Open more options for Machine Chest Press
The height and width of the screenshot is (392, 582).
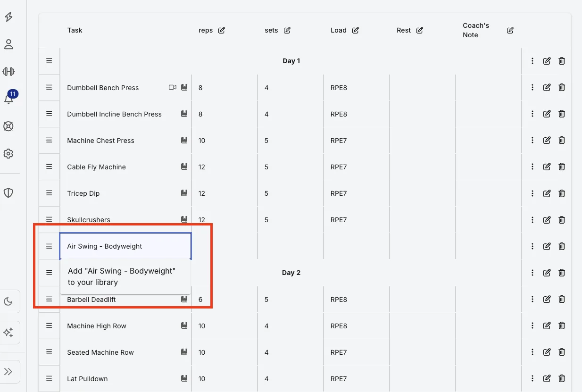click(532, 140)
